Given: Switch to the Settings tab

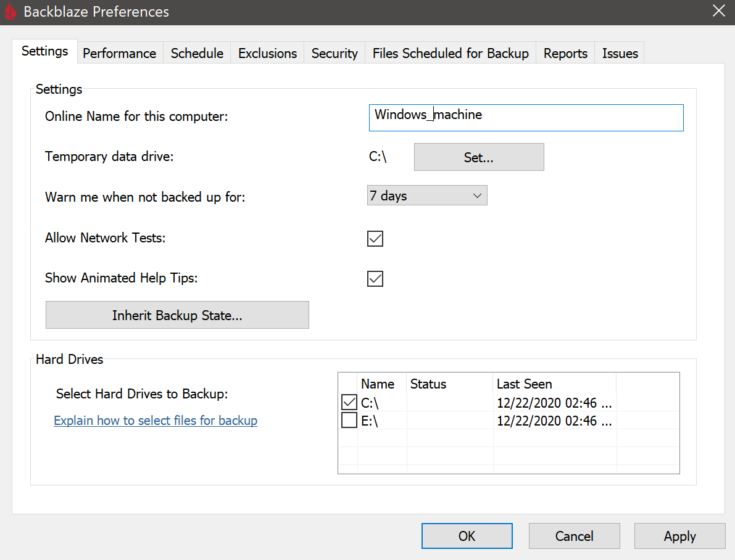Looking at the screenshot, I should point(45,51).
